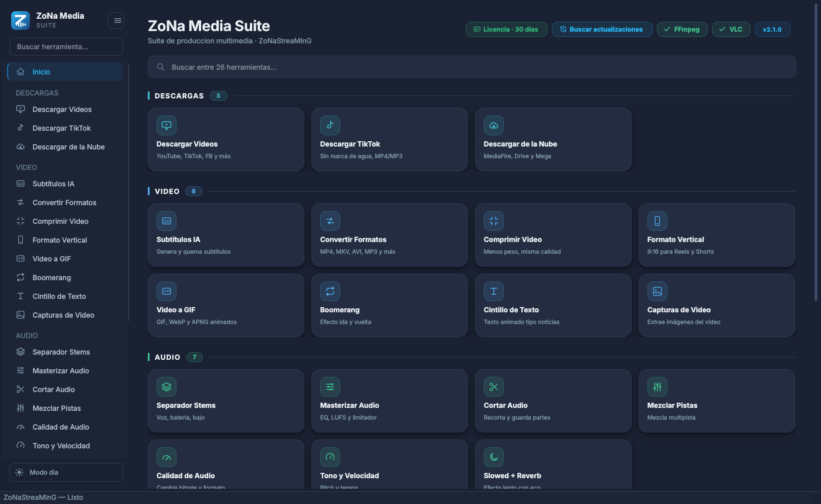Screen dimensions: 821x504
Task: Click the Separador Stems card icon
Action: (167, 387)
